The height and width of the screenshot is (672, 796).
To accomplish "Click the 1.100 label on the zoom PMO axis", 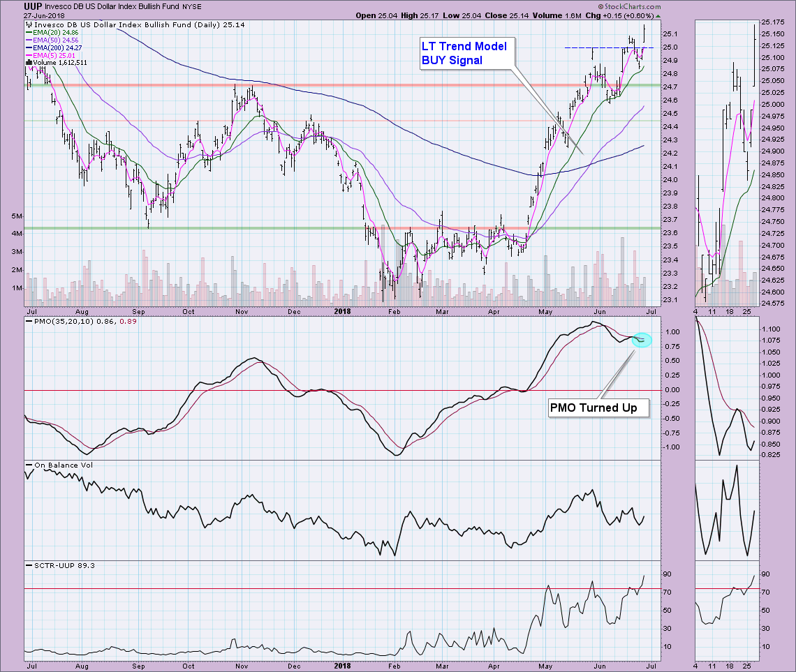I will pyautogui.click(x=771, y=329).
